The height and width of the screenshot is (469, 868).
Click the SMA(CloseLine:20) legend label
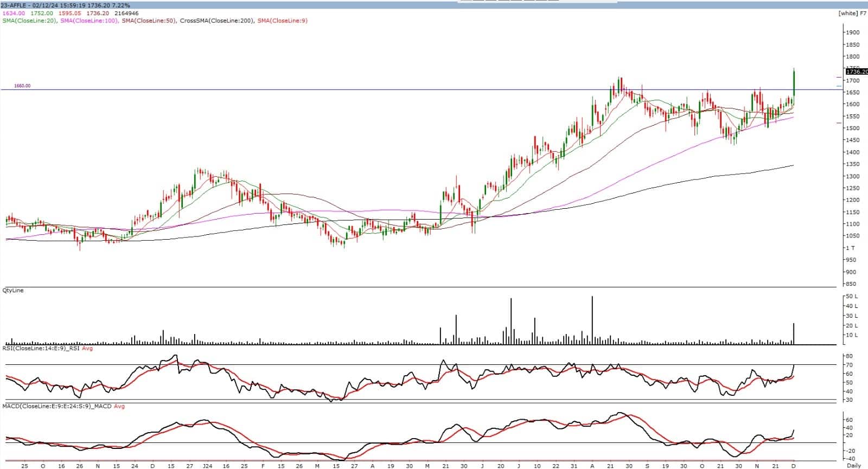29,21
